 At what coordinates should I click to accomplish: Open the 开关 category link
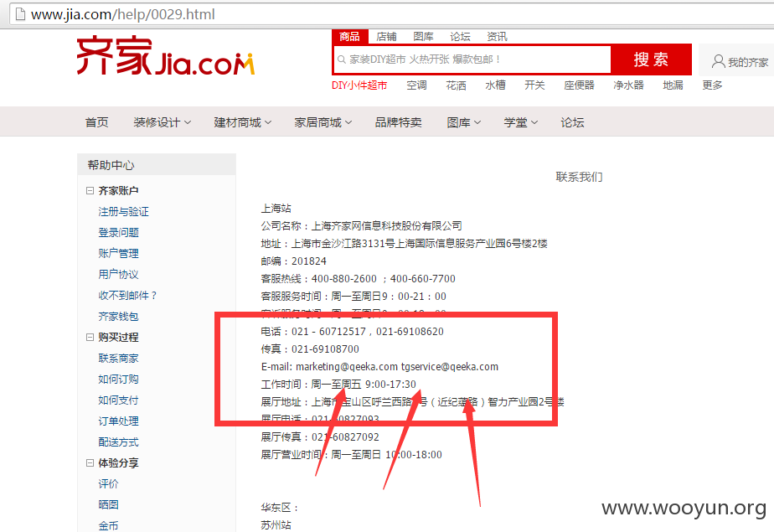(534, 85)
